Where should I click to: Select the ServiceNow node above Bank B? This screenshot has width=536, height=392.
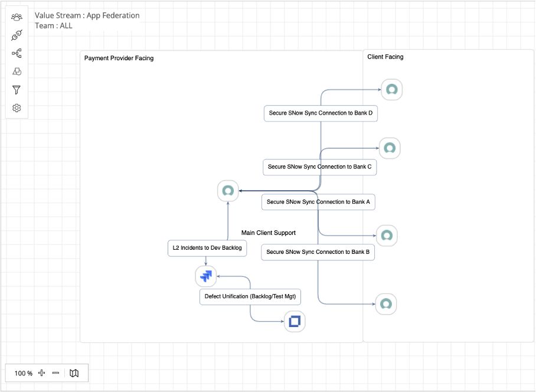pyautogui.click(x=387, y=236)
